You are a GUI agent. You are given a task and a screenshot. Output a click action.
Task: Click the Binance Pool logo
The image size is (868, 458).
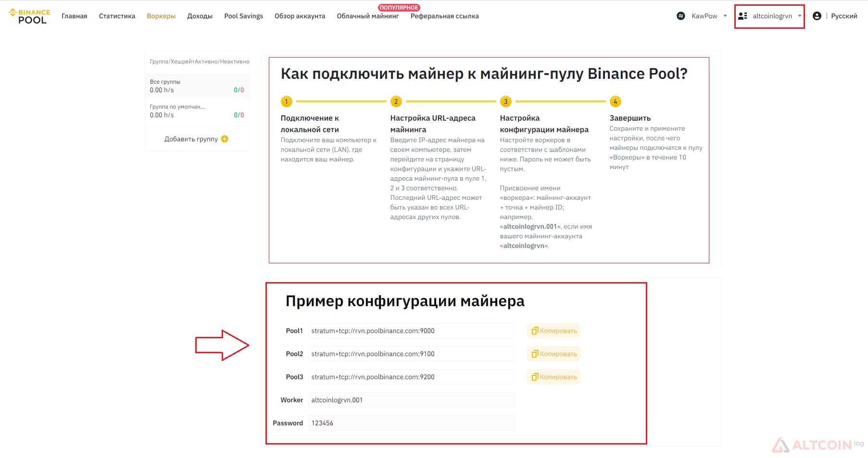click(29, 16)
